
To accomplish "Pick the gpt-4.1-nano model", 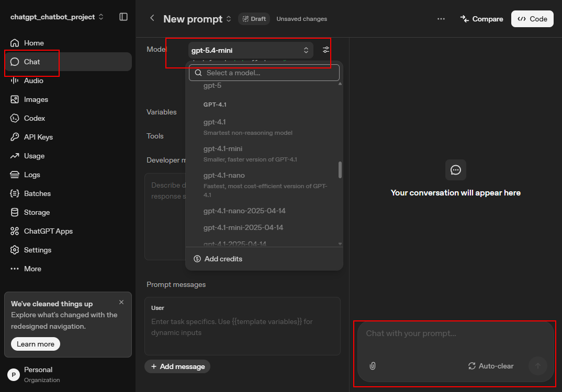I will 264,185.
